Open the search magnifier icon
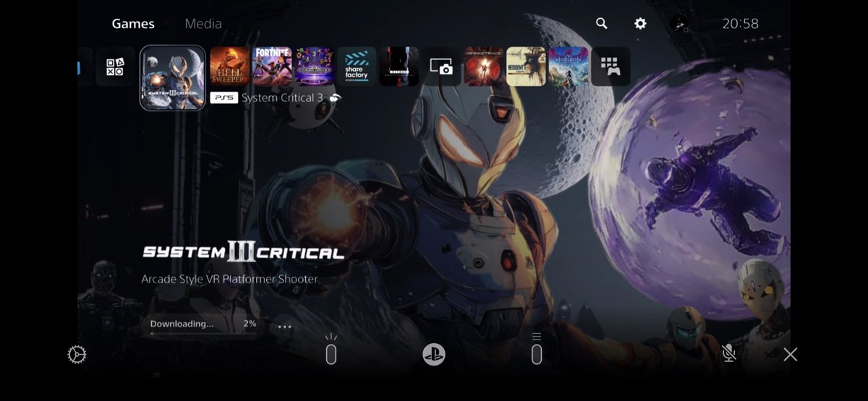 tap(601, 23)
